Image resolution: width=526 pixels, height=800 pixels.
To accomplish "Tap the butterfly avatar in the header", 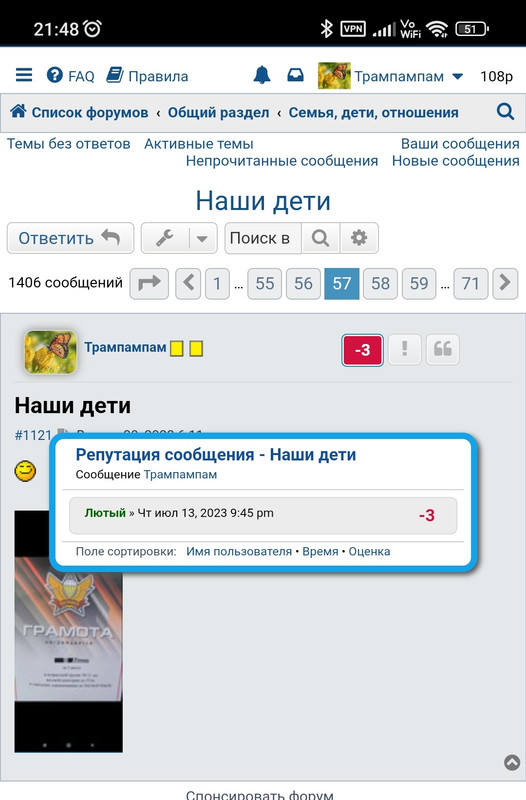I will point(334,76).
